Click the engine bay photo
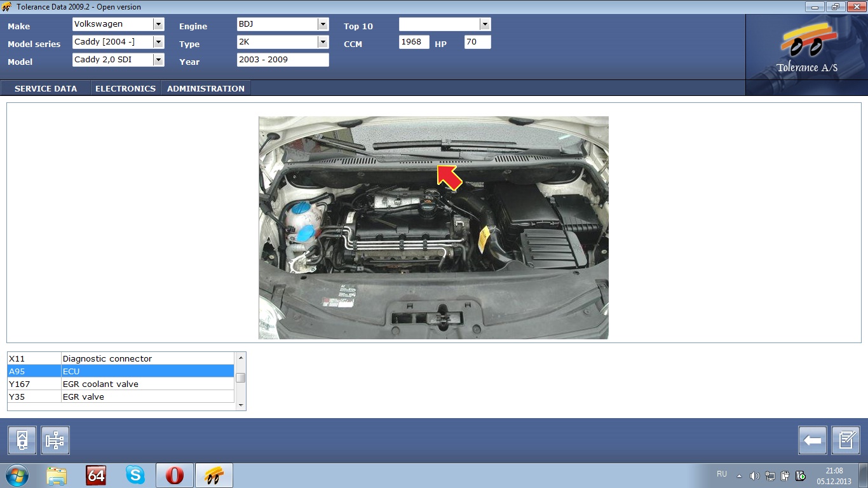Image resolution: width=868 pixels, height=488 pixels. coord(433,227)
